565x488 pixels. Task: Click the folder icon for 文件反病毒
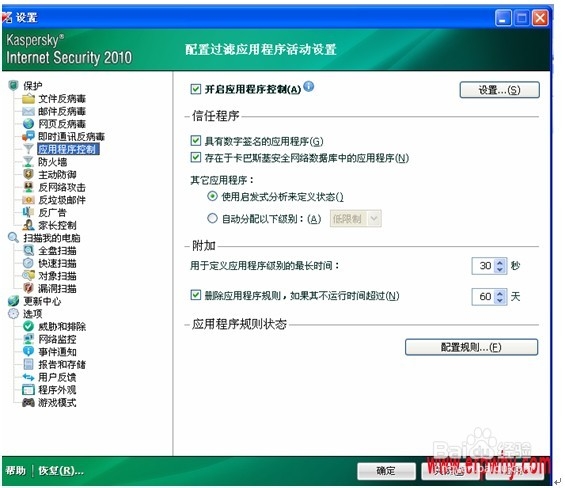point(28,98)
